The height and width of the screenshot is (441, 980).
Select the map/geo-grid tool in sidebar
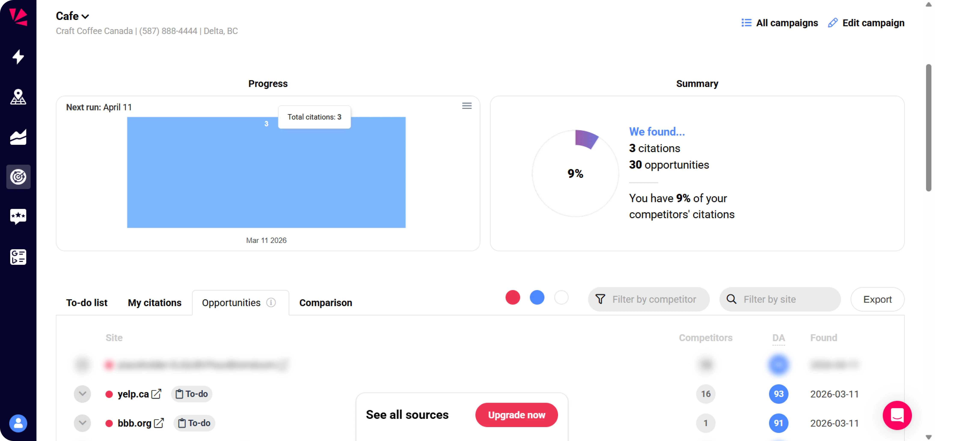[18, 97]
